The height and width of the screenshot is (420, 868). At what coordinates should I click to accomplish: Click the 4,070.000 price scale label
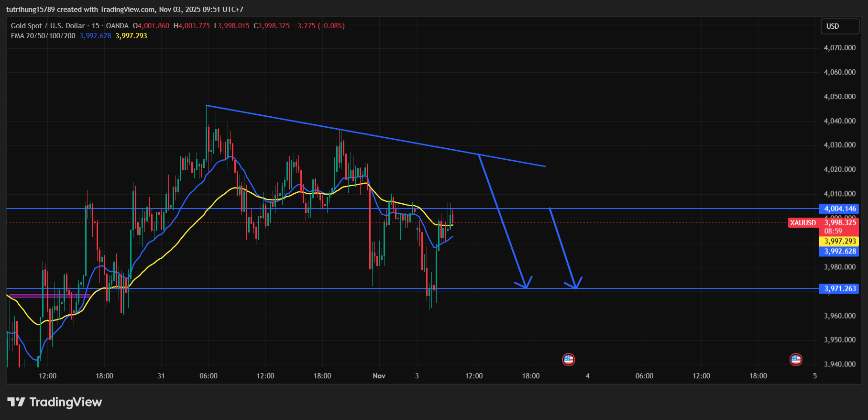[839, 48]
